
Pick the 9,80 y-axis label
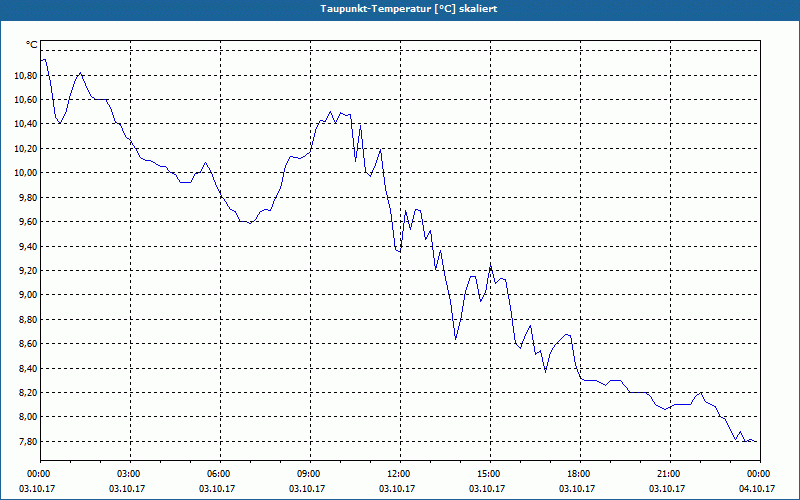pos(27,197)
